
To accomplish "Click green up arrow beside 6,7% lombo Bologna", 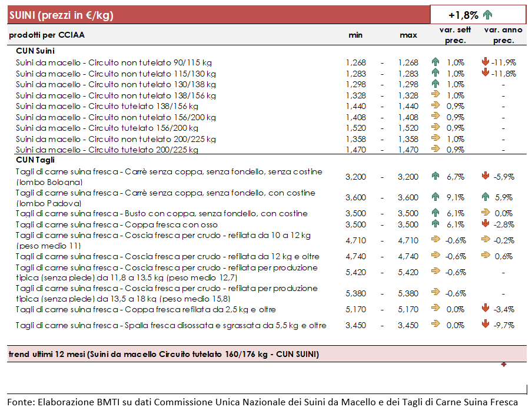I will pyautogui.click(x=435, y=176).
